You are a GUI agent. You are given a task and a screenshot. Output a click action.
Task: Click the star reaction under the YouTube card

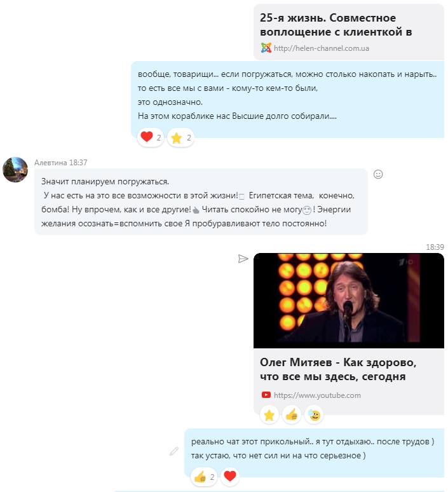(269, 415)
